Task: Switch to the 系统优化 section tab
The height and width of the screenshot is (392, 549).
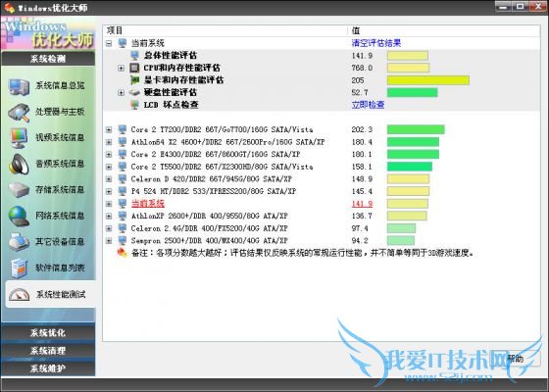Action: pyautogui.click(x=48, y=332)
